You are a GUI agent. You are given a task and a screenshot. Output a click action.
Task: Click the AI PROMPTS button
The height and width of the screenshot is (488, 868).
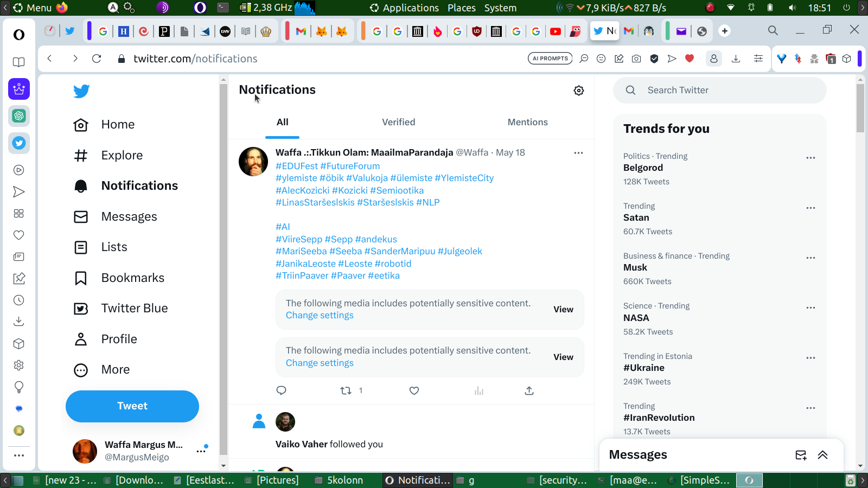point(550,59)
